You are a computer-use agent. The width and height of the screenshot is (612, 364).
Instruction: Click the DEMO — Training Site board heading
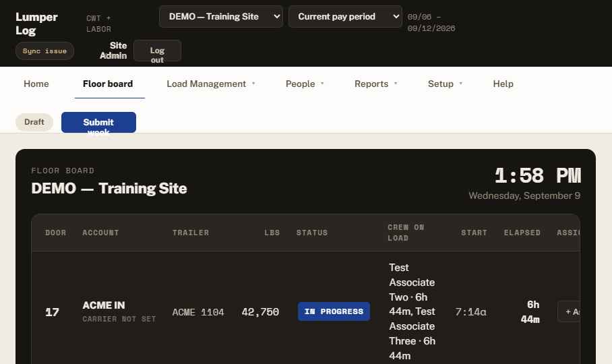109,189
